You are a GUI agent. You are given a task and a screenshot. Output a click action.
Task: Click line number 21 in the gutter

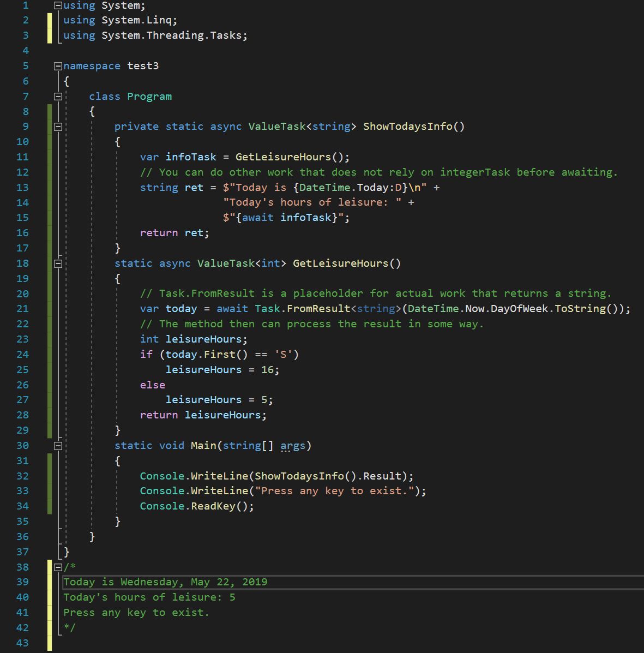[x=22, y=309]
